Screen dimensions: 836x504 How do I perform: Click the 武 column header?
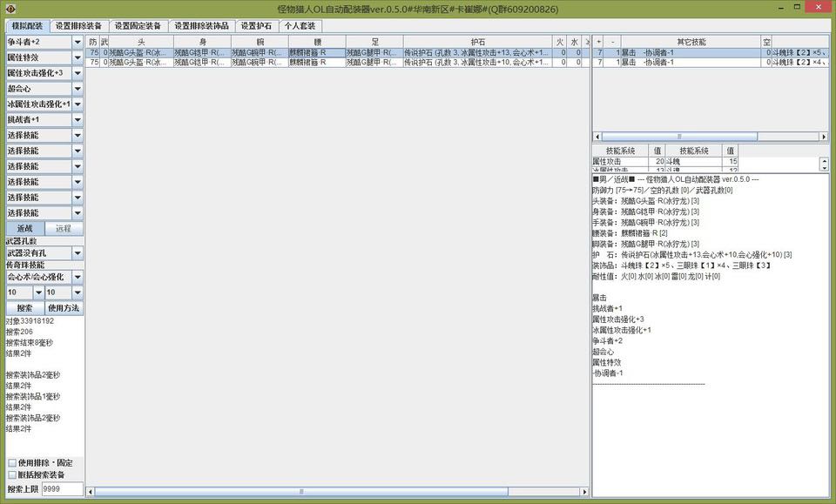(x=104, y=42)
